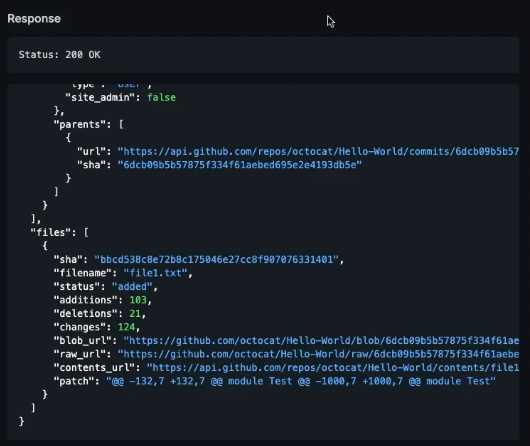
Task: Click the "blob_url" key
Action: coord(82,341)
